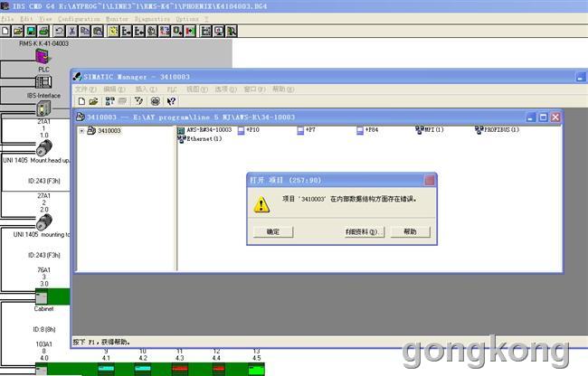Screen dimensions: 588x376
Task: Click the globe icon in IBS CMD toolbar
Action: [x=151, y=31]
